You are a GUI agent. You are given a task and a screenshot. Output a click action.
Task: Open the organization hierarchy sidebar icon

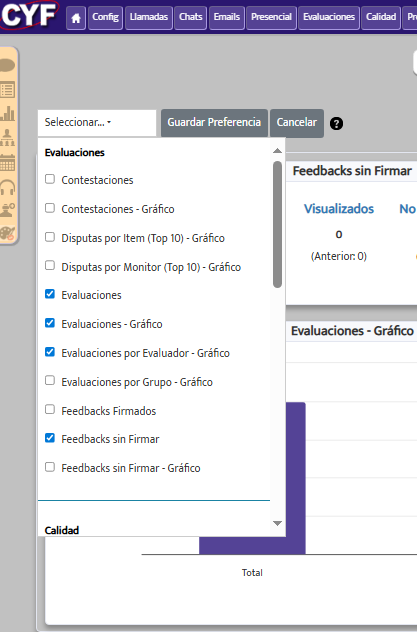(7, 138)
